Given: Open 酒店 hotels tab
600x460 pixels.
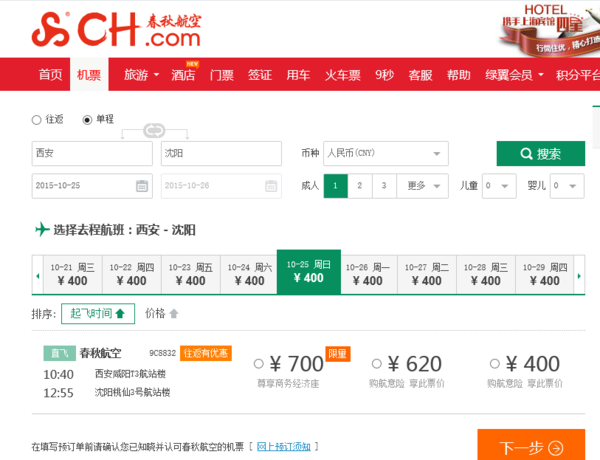Looking at the screenshot, I should pos(183,75).
